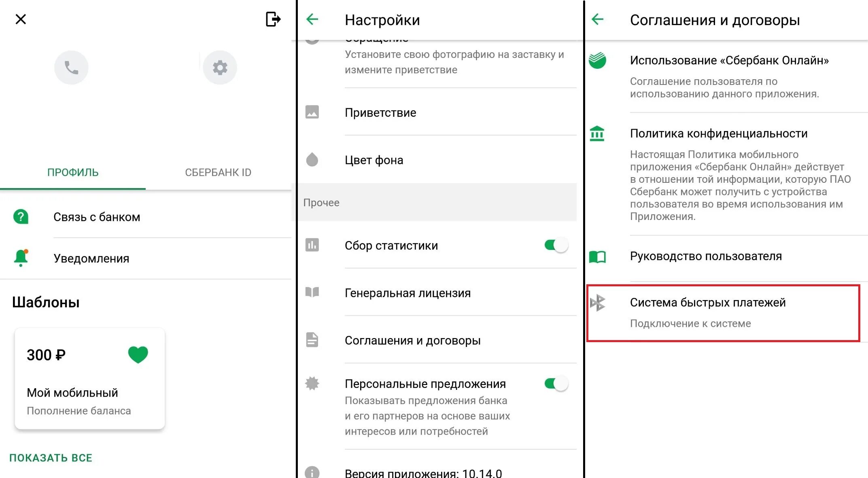The height and width of the screenshot is (478, 868).
Task: Tap ПОКАЗАТЬ ВСЕ link
Action: pyautogui.click(x=51, y=458)
